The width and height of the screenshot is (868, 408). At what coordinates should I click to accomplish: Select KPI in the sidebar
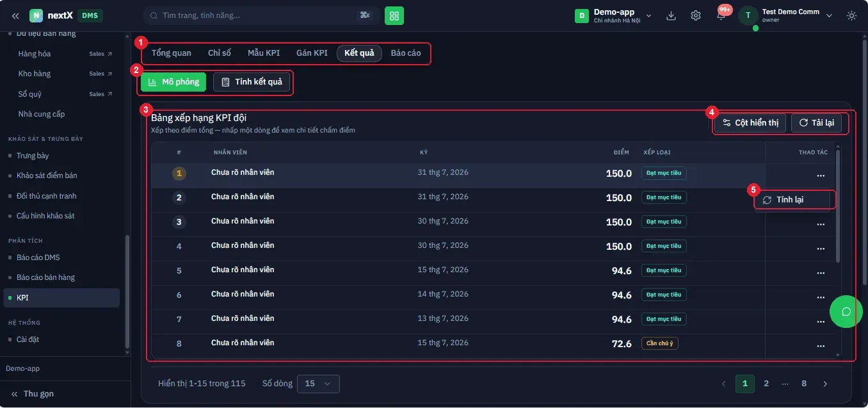63,298
